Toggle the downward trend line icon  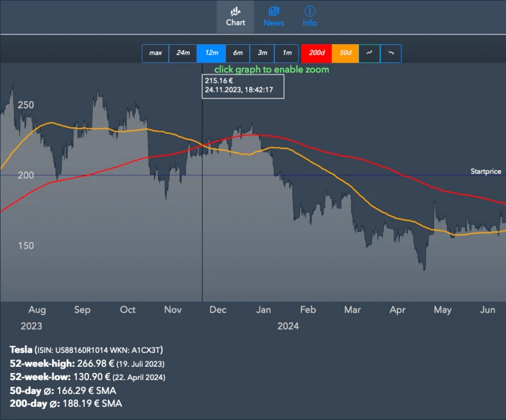[391, 53]
